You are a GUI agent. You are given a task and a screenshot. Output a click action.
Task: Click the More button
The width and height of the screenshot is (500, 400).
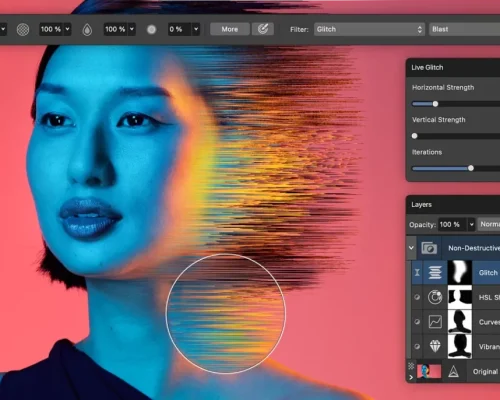click(230, 29)
